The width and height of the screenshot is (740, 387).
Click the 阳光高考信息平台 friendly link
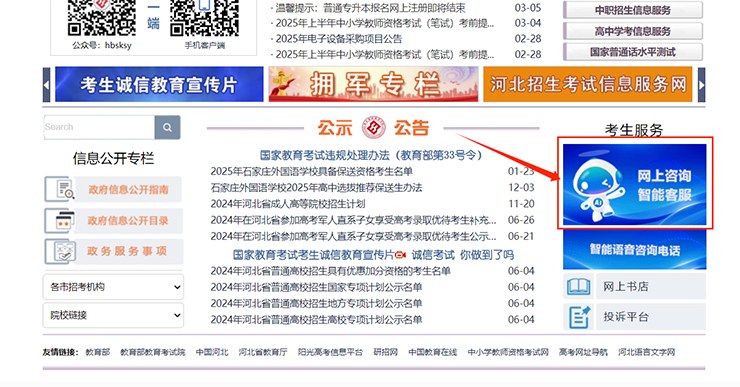click(330, 352)
